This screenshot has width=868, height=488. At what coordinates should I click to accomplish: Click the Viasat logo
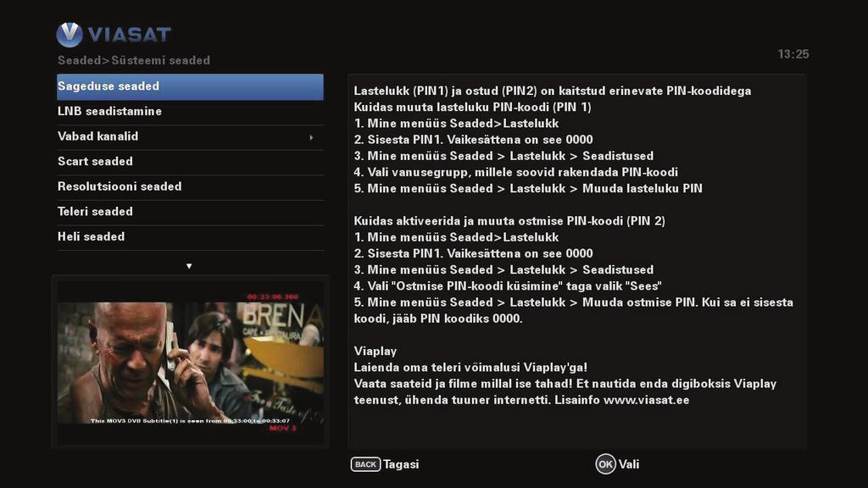(x=114, y=34)
